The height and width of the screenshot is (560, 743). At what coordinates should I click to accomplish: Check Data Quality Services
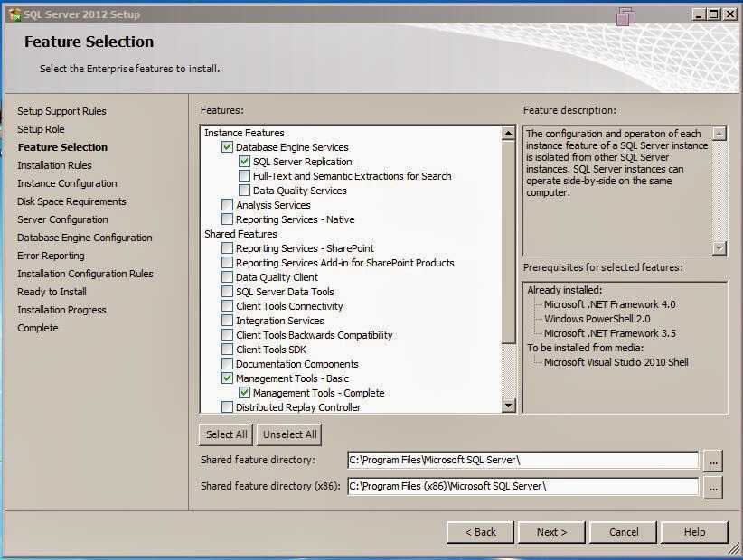[244, 191]
